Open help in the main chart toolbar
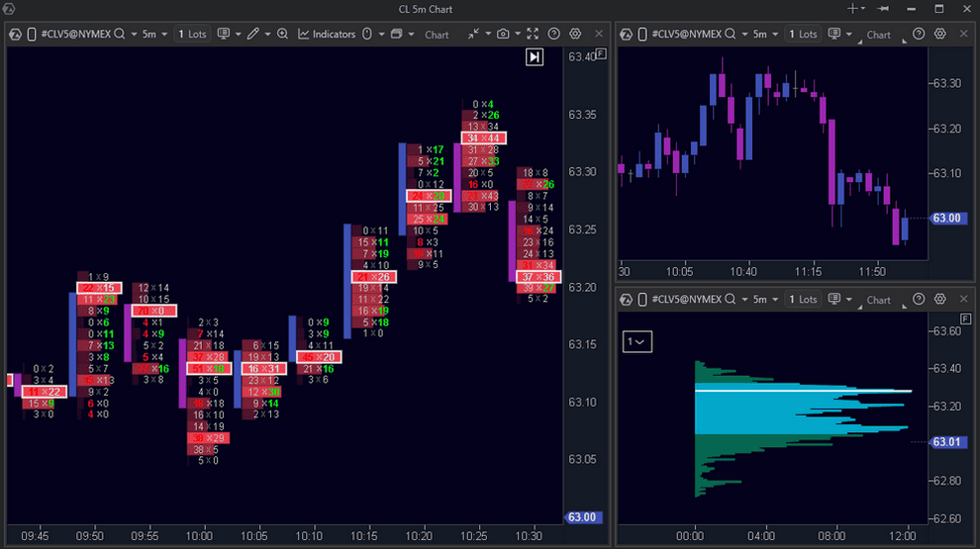 click(554, 34)
